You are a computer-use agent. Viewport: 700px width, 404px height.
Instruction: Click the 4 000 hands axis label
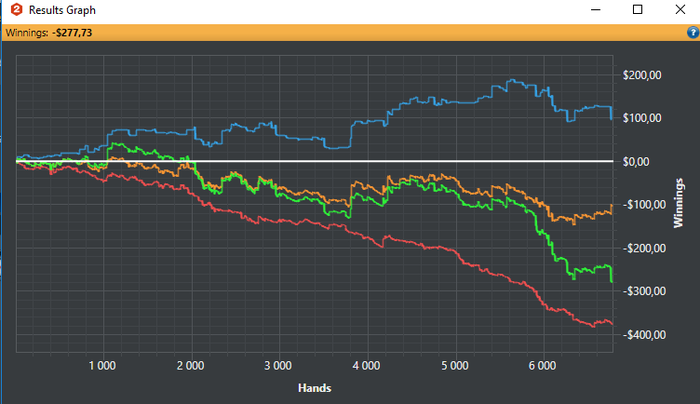pos(367,366)
